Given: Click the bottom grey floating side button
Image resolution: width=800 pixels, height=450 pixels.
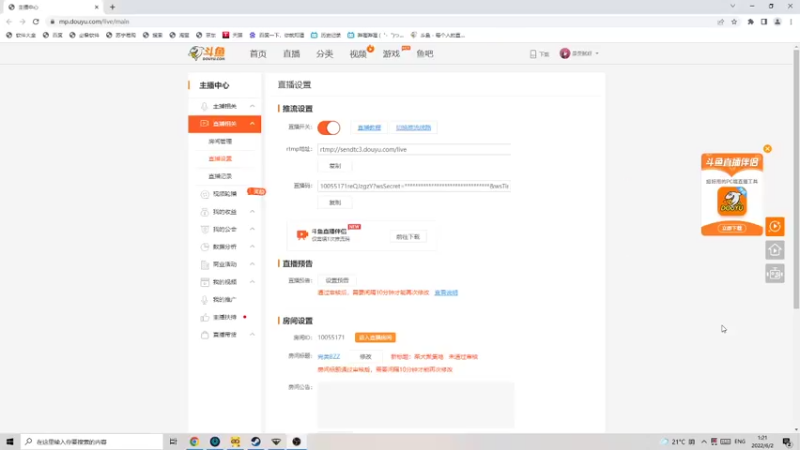Looking at the screenshot, I should [774, 274].
